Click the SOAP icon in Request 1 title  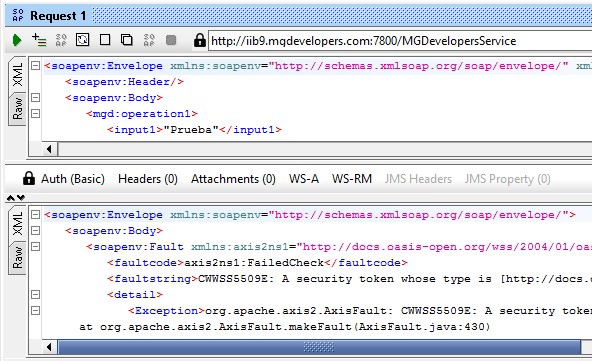coord(18,15)
